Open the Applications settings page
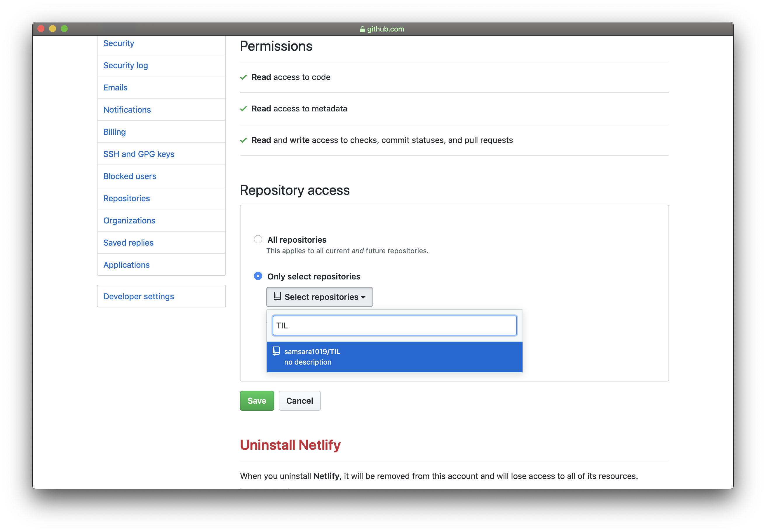 pos(126,265)
